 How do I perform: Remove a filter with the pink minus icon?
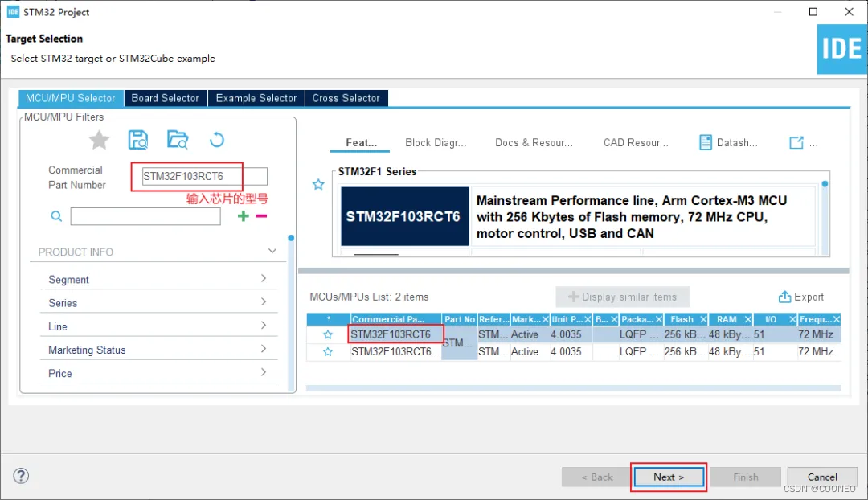click(261, 216)
